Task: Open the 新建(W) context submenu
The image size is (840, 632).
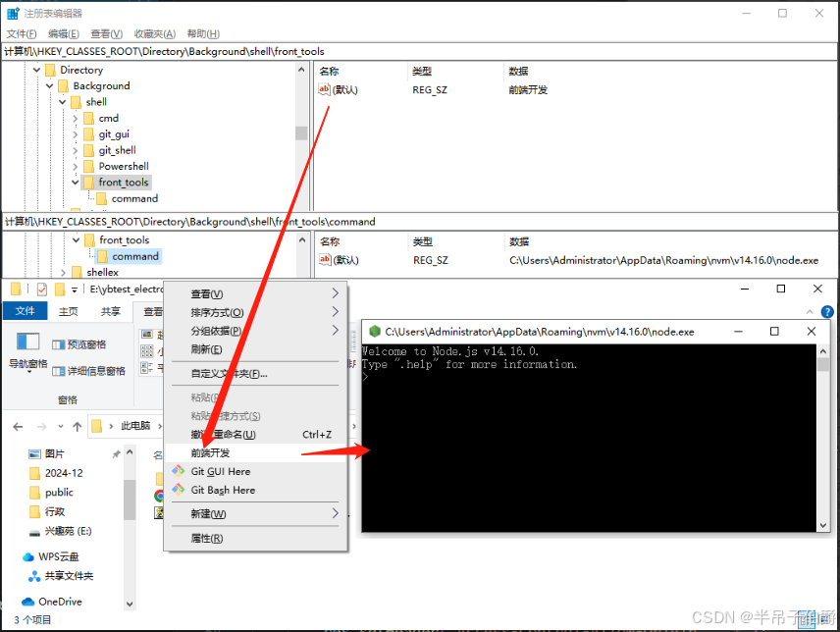Action: tap(255, 513)
